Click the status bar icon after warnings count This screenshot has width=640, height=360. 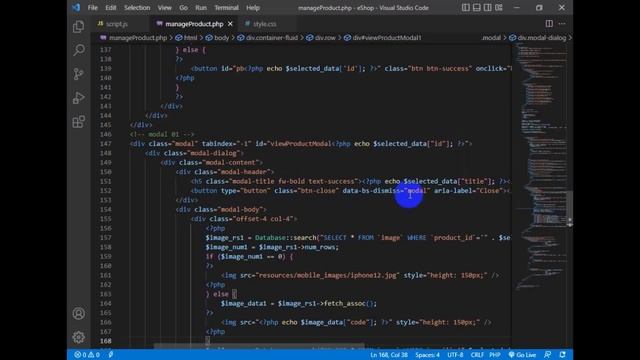pos(111,355)
